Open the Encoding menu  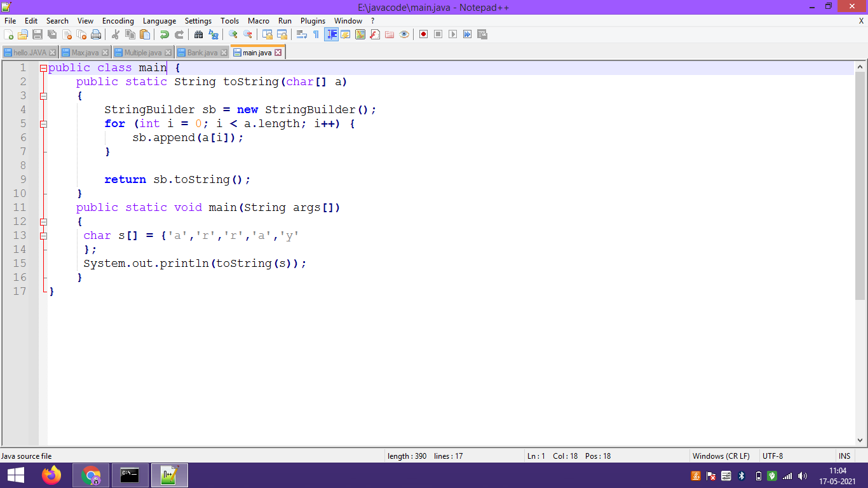[118, 21]
